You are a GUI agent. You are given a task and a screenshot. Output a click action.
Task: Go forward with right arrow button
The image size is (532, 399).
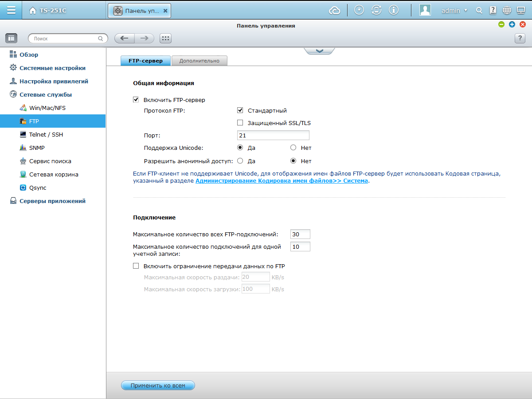pos(144,39)
